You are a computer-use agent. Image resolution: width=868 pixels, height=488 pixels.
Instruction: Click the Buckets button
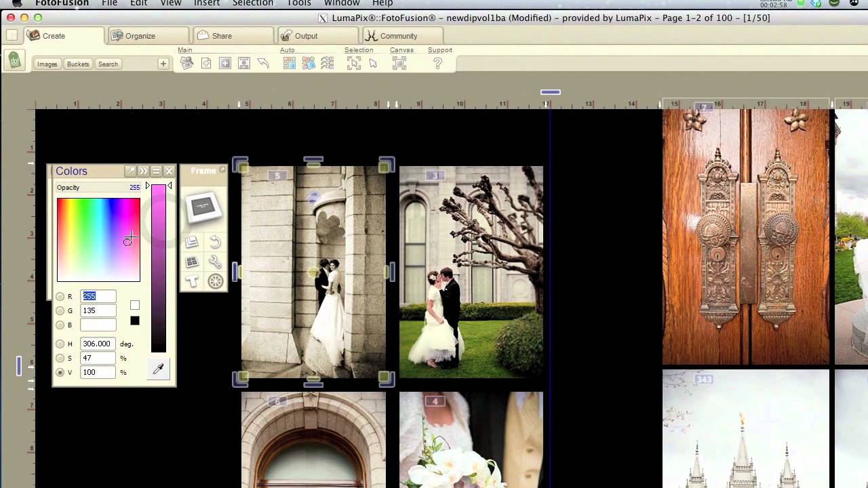coord(78,64)
